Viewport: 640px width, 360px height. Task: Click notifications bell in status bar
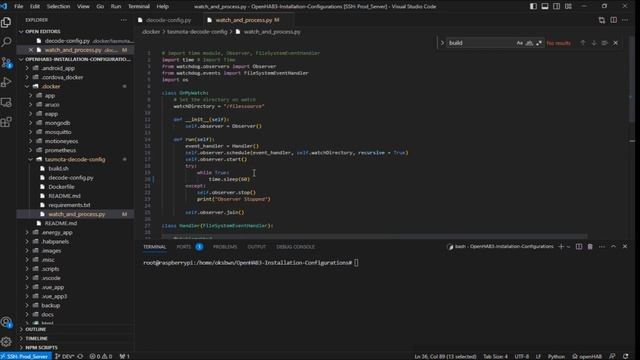coord(625,356)
